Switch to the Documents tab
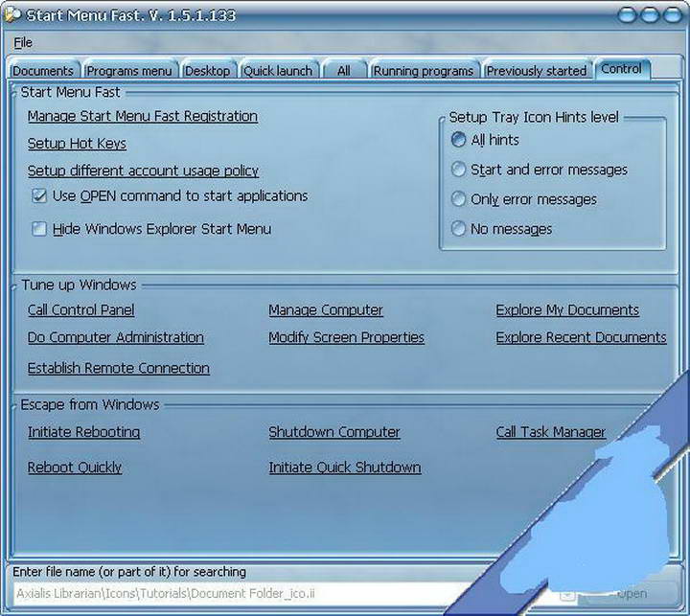 (x=43, y=71)
